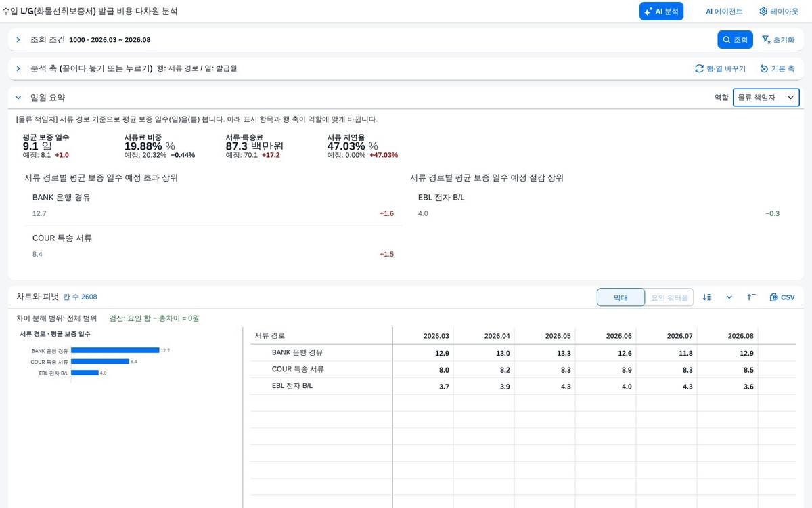Select EBL 전자 B/L in the 절감 상위 list
The width and height of the screenshot is (812, 508).
click(x=599, y=205)
